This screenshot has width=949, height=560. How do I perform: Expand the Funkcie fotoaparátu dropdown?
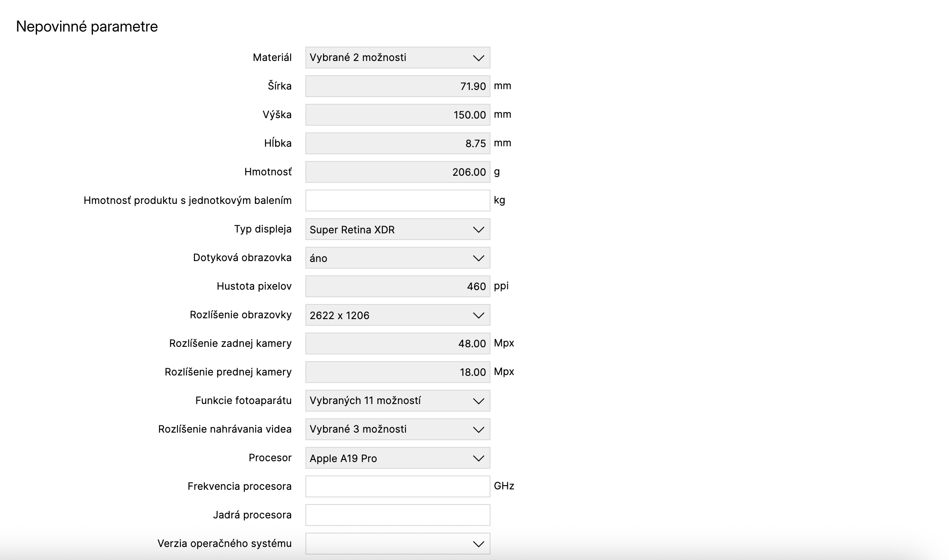(397, 401)
